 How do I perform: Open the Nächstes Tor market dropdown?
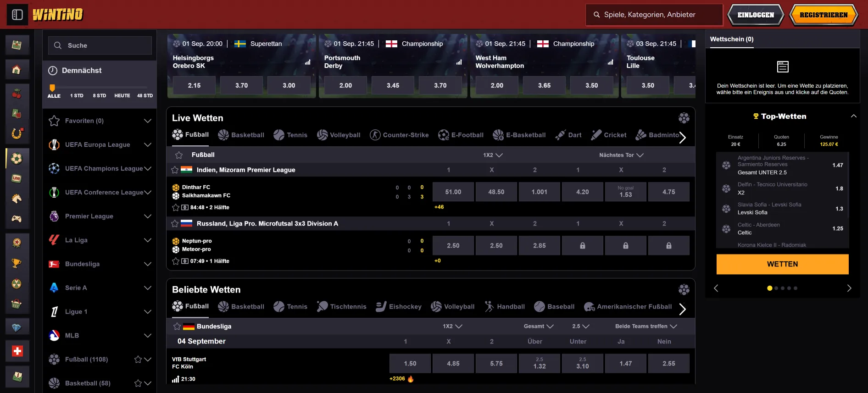(x=621, y=155)
